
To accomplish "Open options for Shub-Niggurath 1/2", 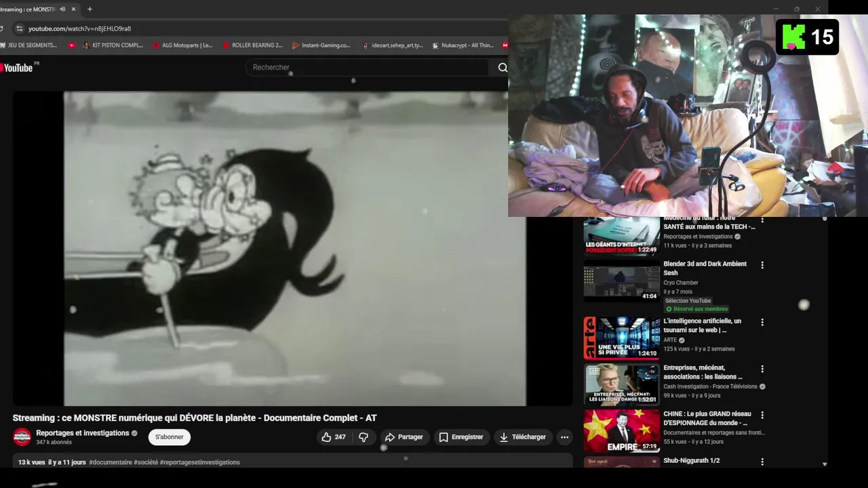I will [762, 462].
